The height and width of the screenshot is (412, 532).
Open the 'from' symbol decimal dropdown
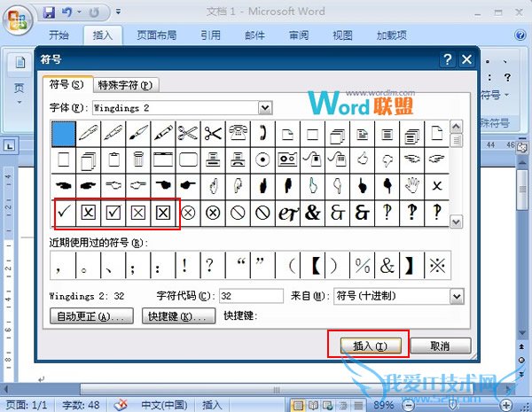point(457,296)
